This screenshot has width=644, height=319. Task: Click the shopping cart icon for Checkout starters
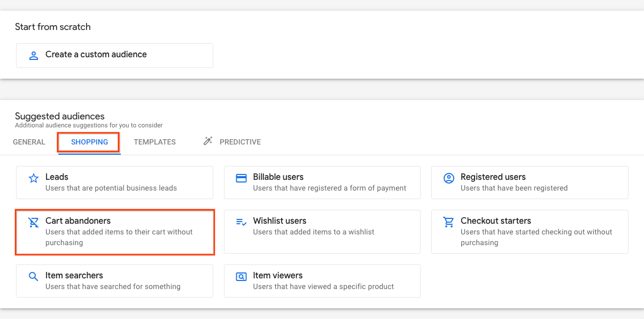449,222
